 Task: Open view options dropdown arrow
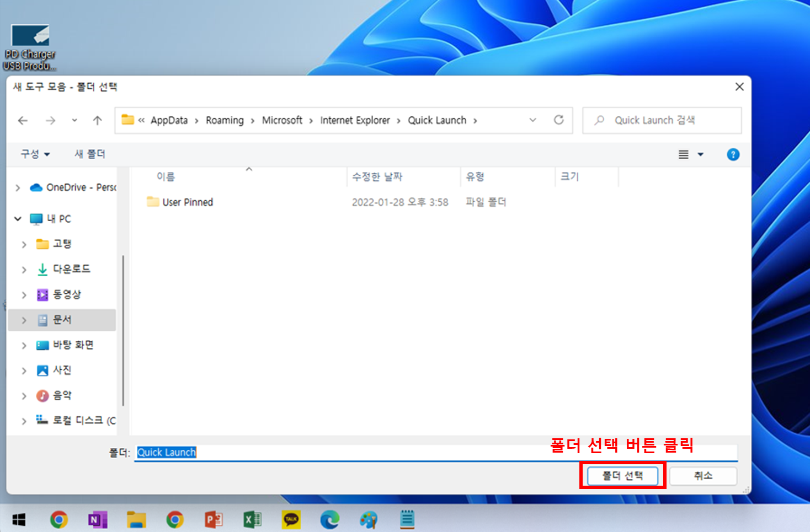pyautogui.click(x=701, y=154)
